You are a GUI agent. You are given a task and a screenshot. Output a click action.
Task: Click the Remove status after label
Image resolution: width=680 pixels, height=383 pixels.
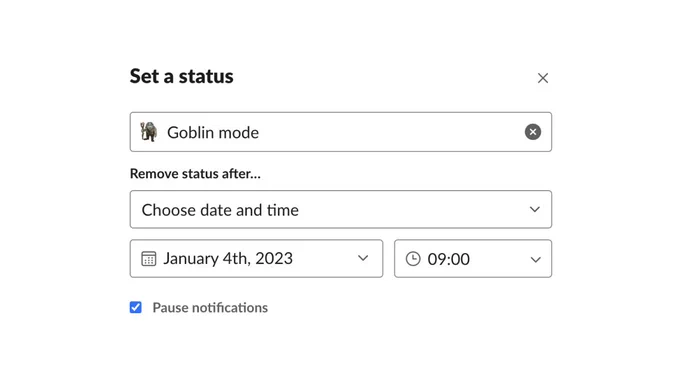(x=195, y=173)
